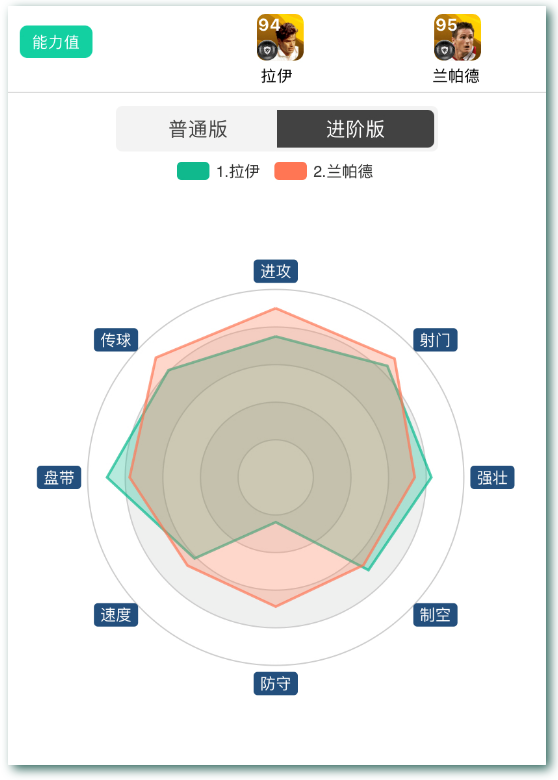Image resolution: width=558 pixels, height=780 pixels.
Task: Toggle the green 拉伊 legend swatch
Action: [x=193, y=171]
